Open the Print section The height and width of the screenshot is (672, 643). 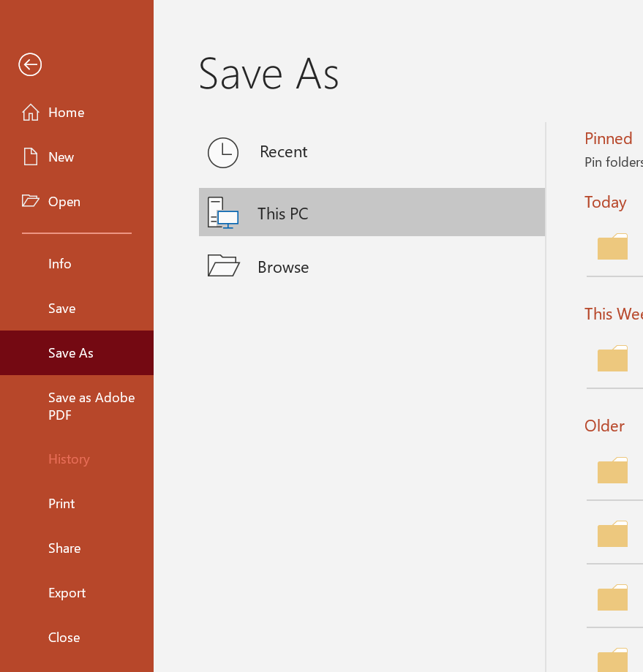(77, 504)
